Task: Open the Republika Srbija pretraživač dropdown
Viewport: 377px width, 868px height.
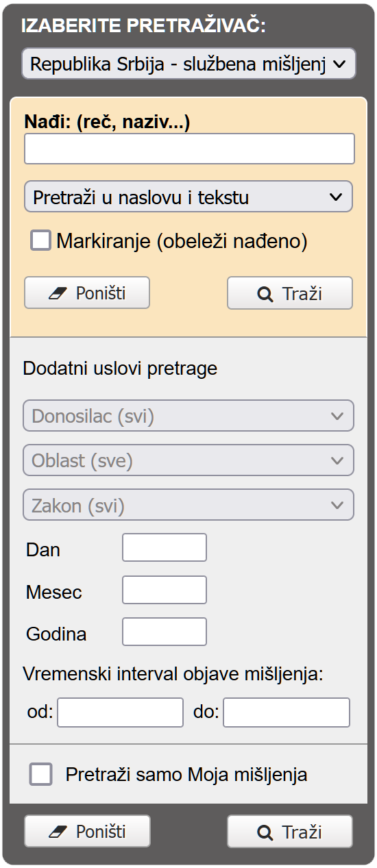Action: point(189,64)
